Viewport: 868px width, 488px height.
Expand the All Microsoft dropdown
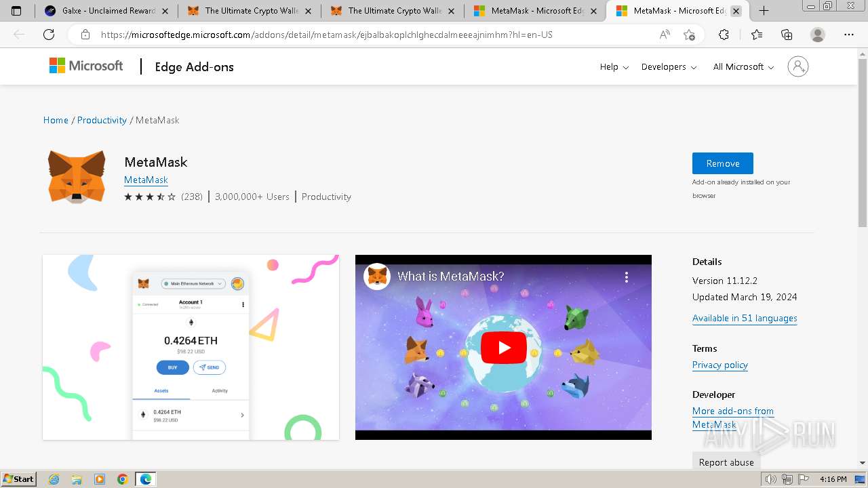(743, 66)
